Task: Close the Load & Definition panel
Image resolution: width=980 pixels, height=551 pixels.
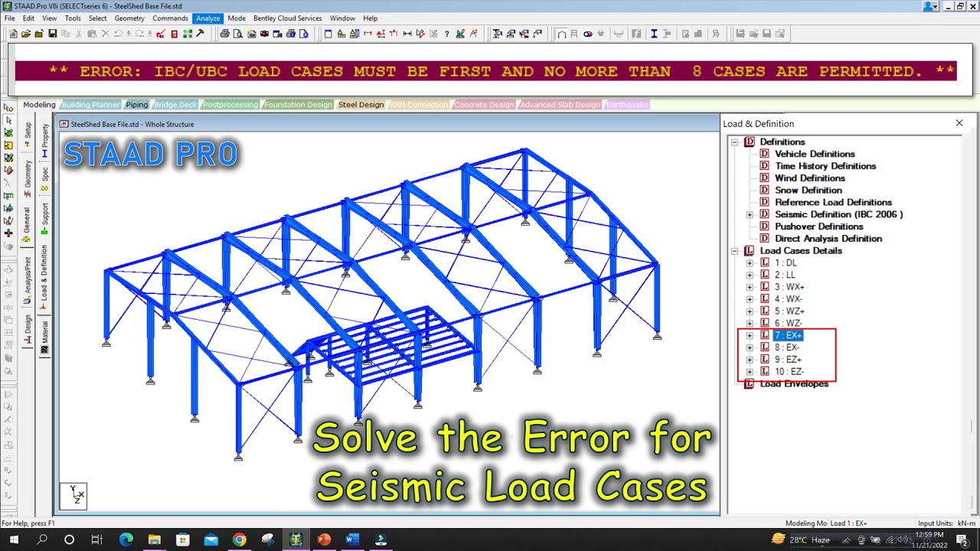Action: pos(959,123)
